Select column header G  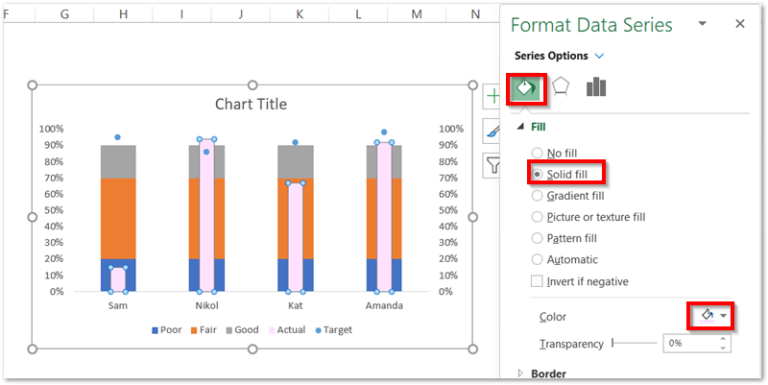[x=64, y=15]
